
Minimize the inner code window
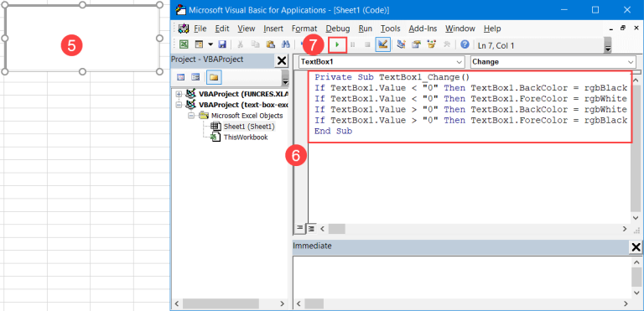pyautogui.click(x=611, y=29)
